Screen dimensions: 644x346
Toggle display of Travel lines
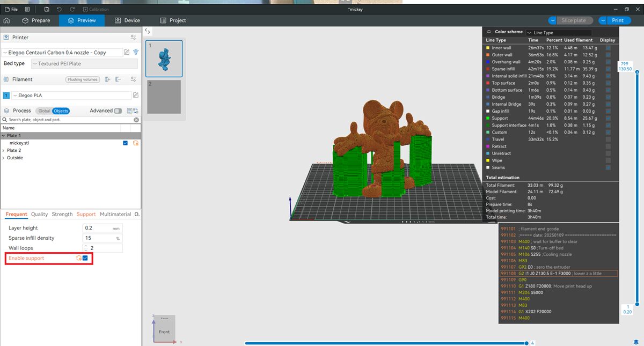point(608,139)
